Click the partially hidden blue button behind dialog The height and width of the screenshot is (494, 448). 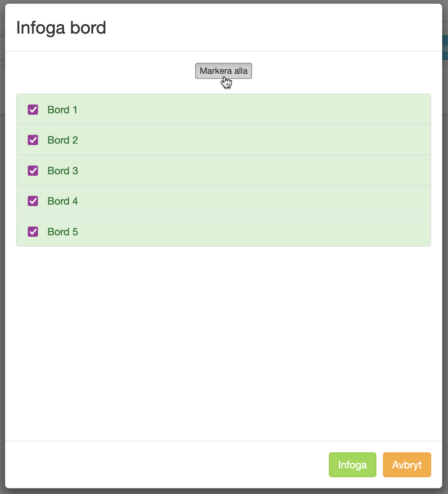pyautogui.click(x=445, y=47)
